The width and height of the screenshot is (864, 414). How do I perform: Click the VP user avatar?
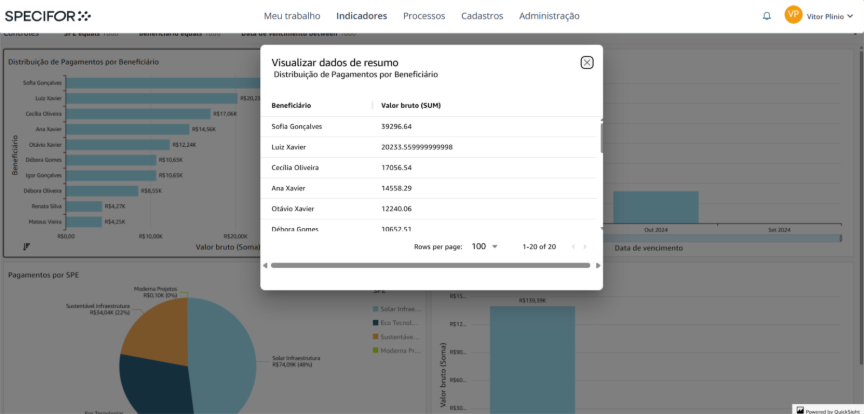point(793,15)
